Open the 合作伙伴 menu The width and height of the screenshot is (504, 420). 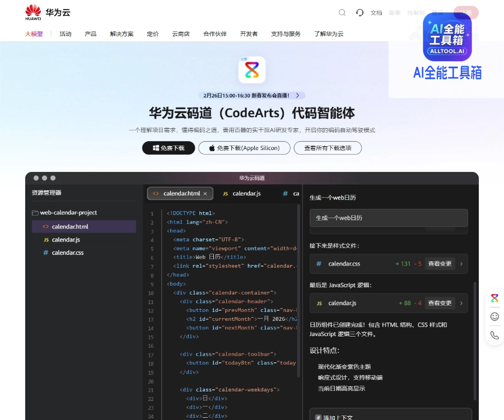(214, 34)
